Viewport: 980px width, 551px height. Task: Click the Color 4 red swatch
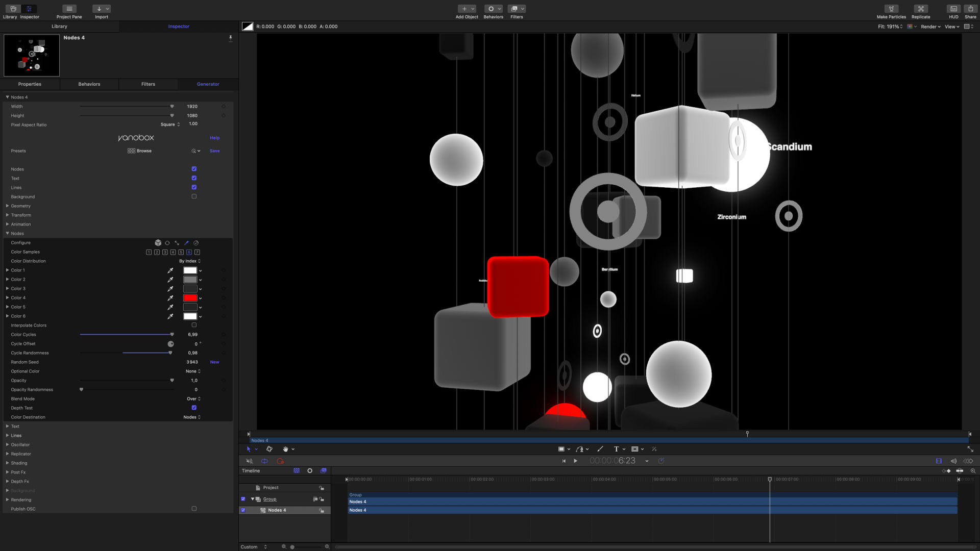pos(190,298)
